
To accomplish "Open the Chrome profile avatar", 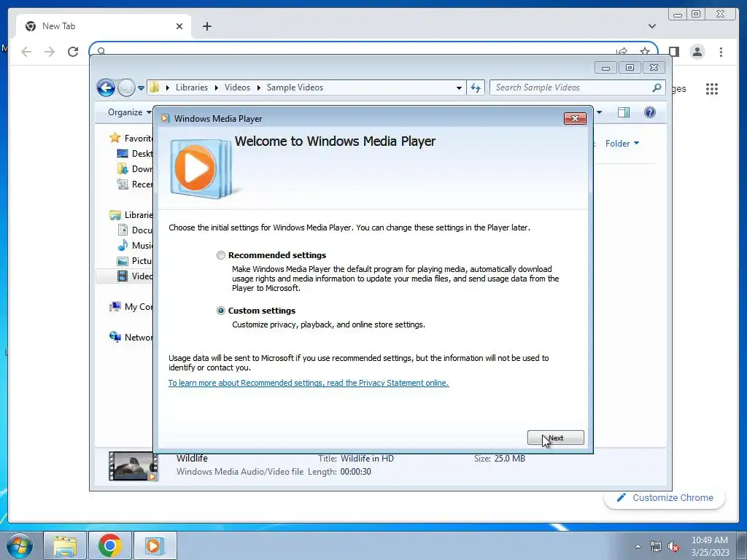I will (x=697, y=52).
